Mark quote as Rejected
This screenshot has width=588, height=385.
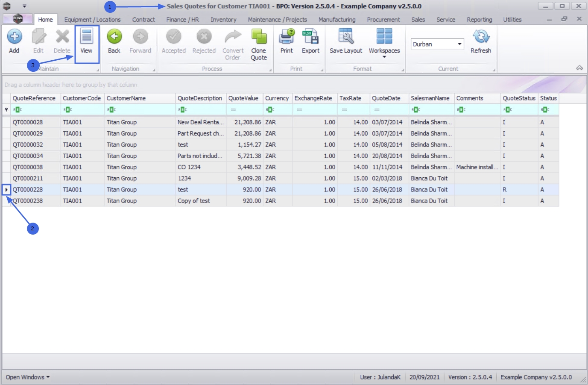coord(204,37)
